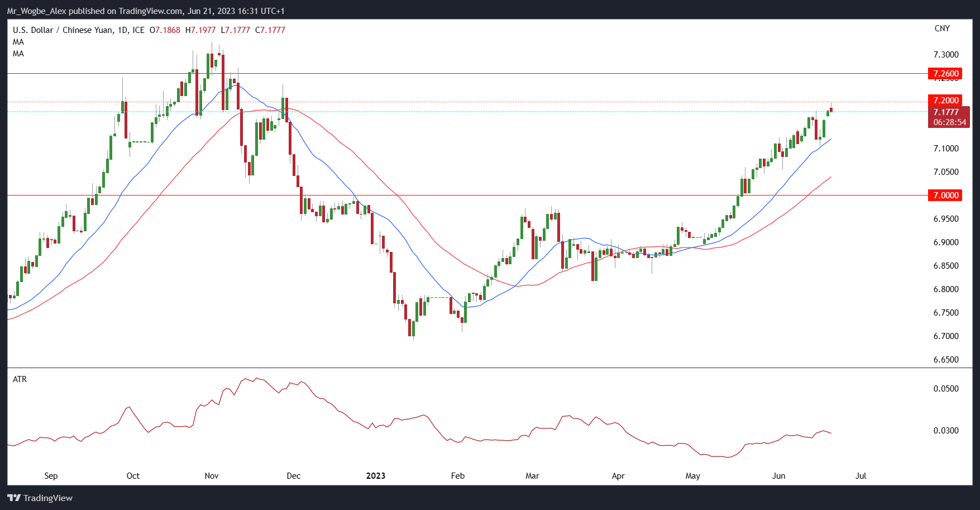Click the Mr_Wogbe_Alex publication header text
980x510 pixels.
point(146,11)
